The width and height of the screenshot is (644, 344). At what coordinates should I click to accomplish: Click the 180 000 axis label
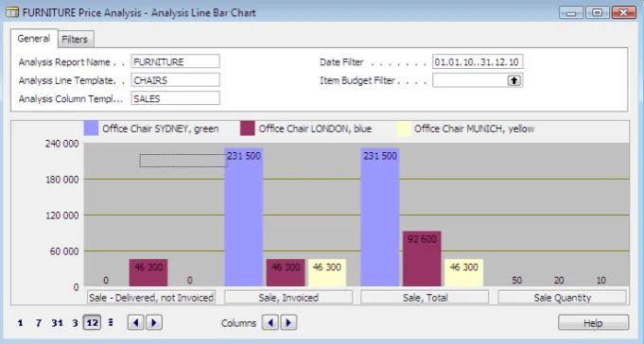62,180
